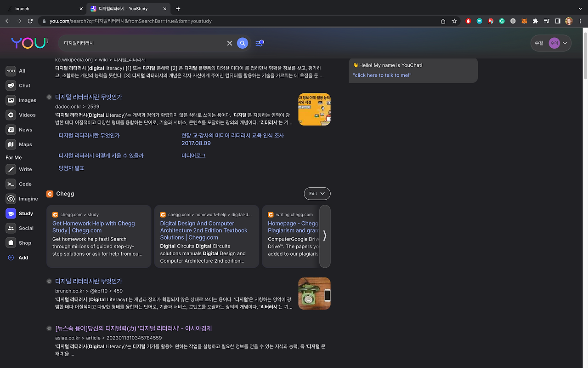Open 'Digital Design And Computer Architecture' Chegg card
This screenshot has width=588, height=368.
[204, 230]
